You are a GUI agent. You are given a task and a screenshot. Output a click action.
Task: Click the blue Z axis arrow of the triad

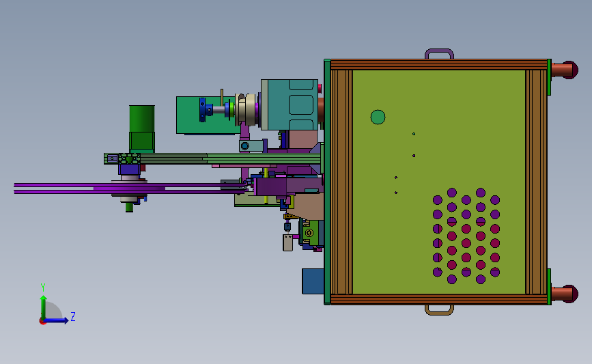coord(57,320)
